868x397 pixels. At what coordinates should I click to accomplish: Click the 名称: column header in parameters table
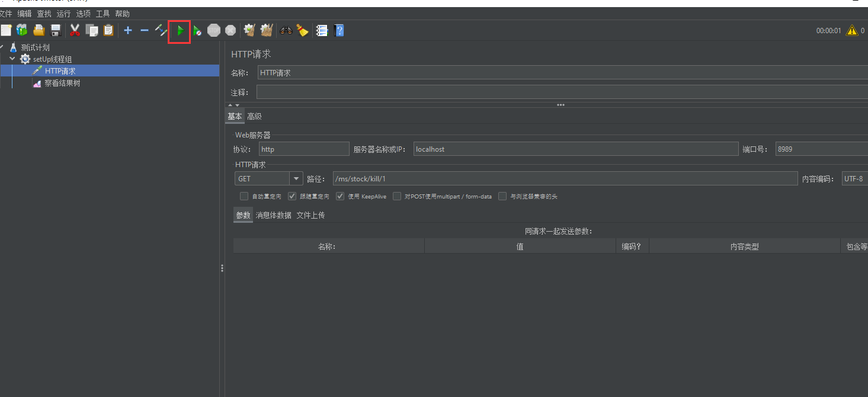click(328, 246)
